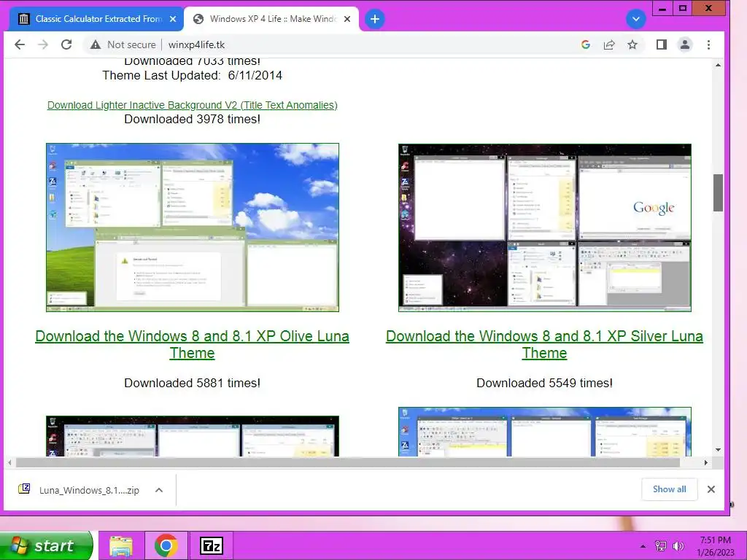Click the vertical scrollbar up arrow
This screenshot has width=747, height=560.
pyautogui.click(x=718, y=65)
